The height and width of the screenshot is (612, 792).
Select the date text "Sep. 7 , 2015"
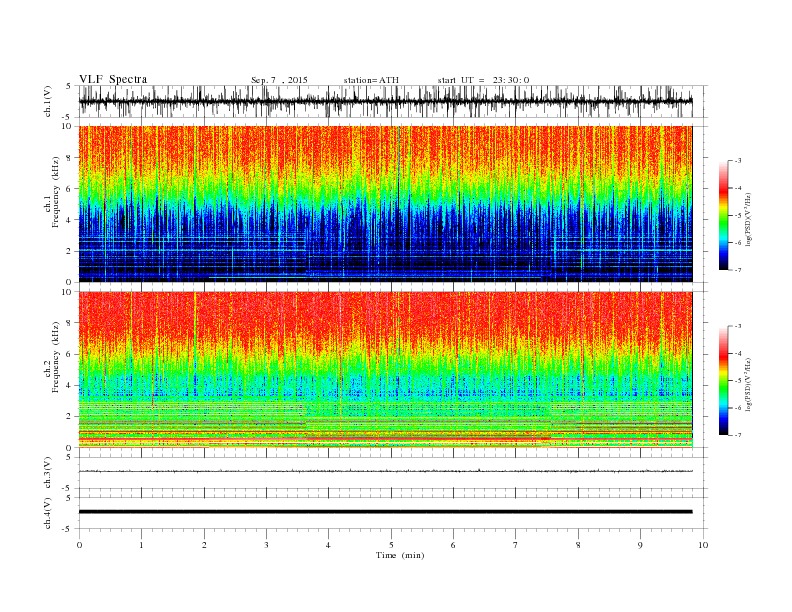point(279,80)
